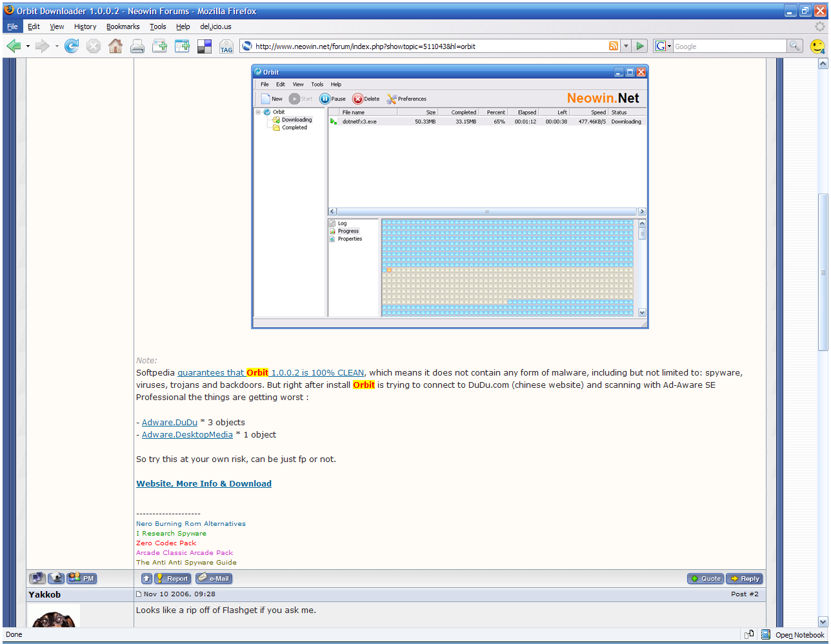Reload the page with the Refresh icon
The width and height of the screenshot is (831, 644).
[72, 46]
